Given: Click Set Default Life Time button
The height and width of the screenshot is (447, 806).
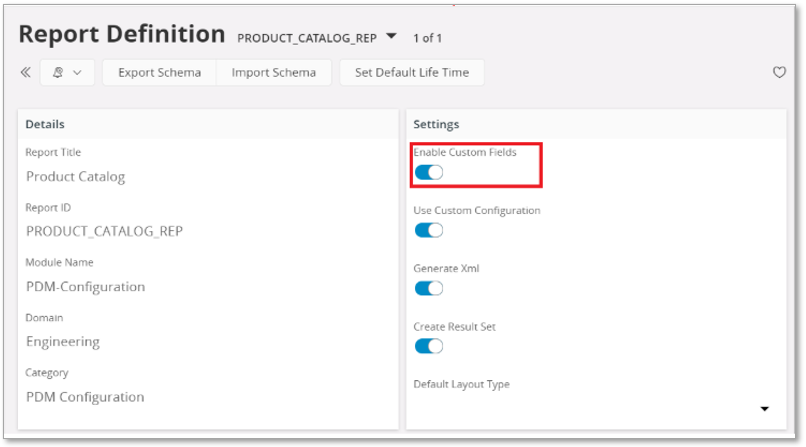Looking at the screenshot, I should click(412, 73).
